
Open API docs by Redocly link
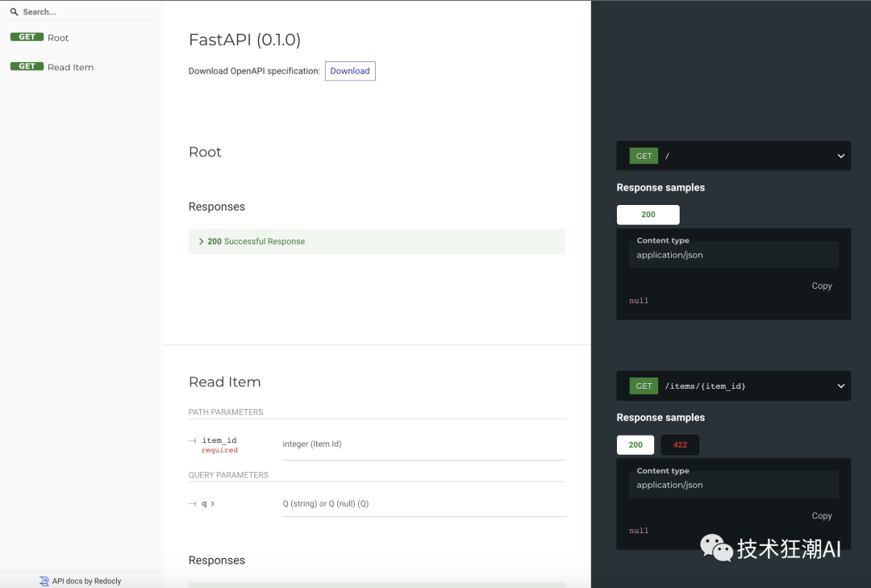86,581
